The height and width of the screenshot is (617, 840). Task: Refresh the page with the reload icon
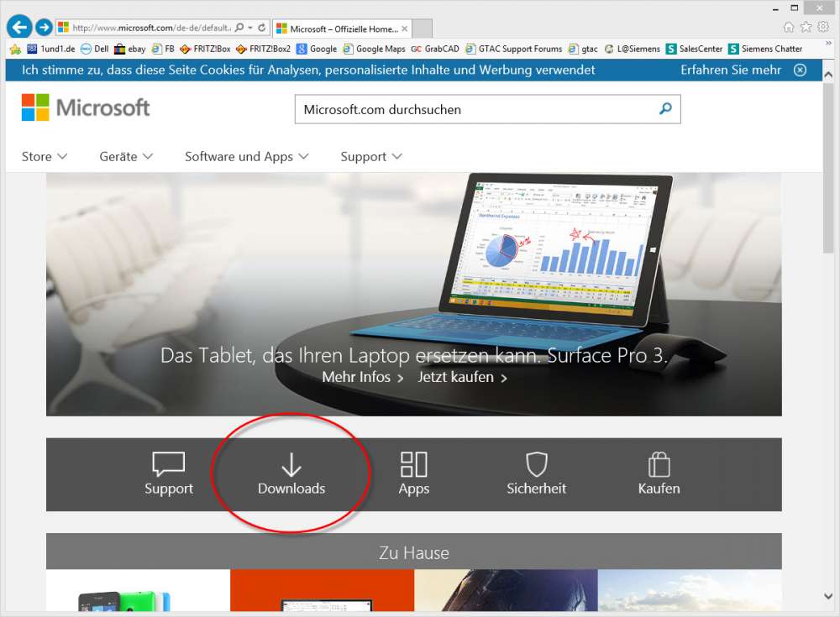(x=262, y=28)
